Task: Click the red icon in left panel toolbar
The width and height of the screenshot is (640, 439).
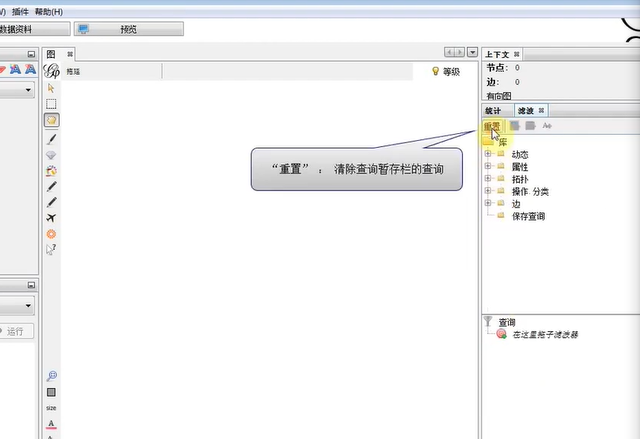Action: click(2, 70)
